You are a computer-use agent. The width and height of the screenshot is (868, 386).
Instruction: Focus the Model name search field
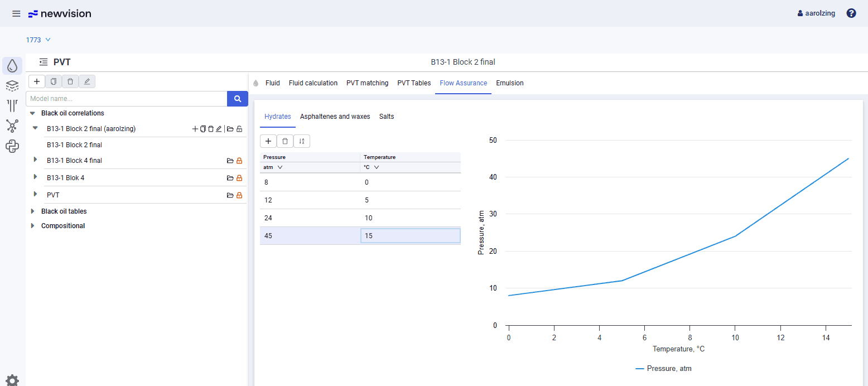[x=127, y=99]
